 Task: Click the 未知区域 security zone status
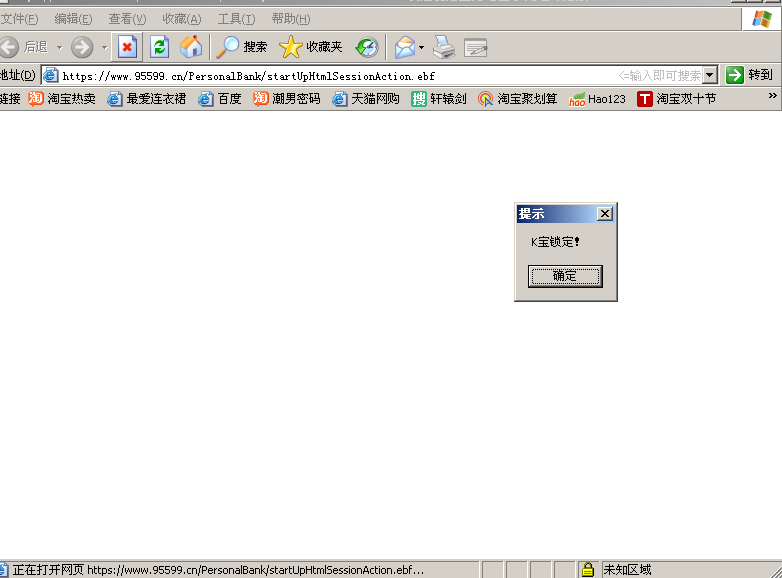(x=627, y=570)
